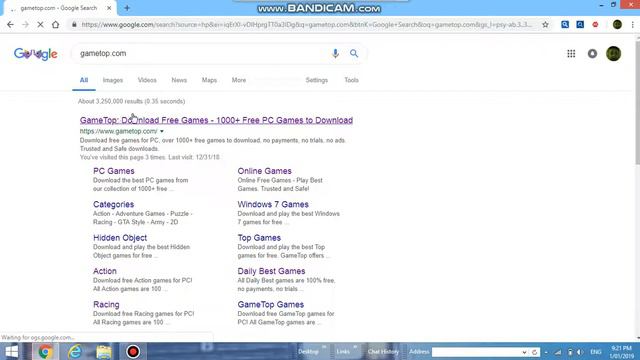Expand the gametop.com URL dropdown arrow
The image size is (640, 360).
pyautogui.click(x=162, y=131)
